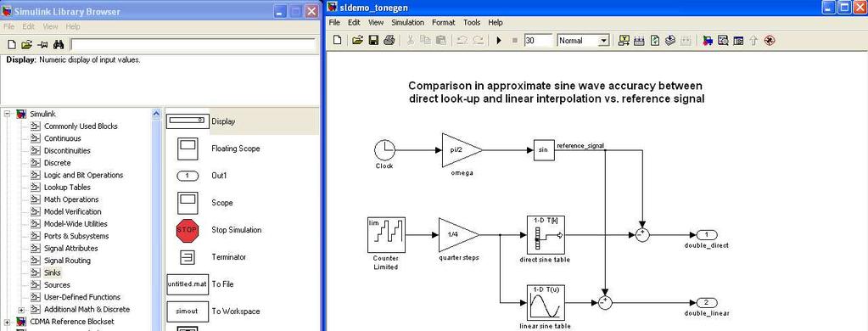
Task: Start simulation with the play triangle
Action: pos(499,41)
